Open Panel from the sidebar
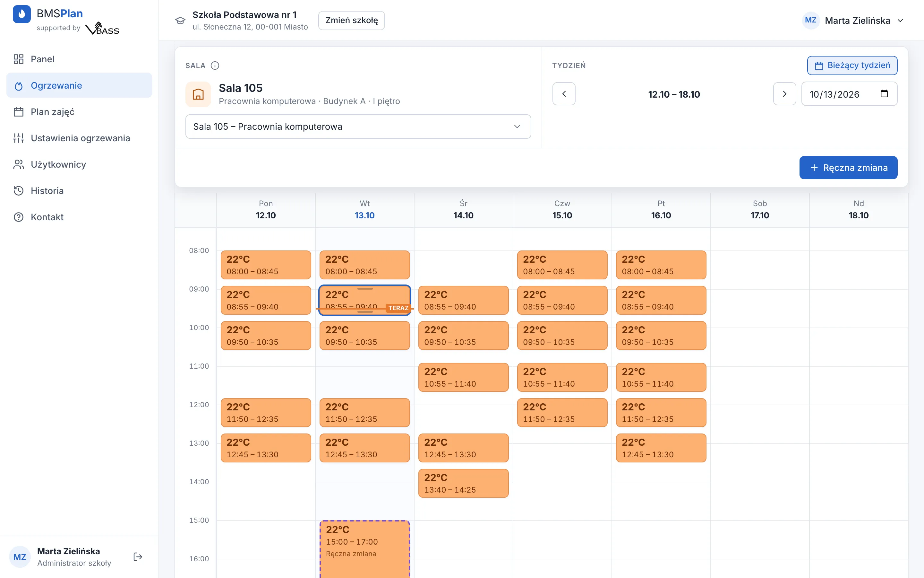This screenshot has height=578, width=924. click(x=79, y=59)
